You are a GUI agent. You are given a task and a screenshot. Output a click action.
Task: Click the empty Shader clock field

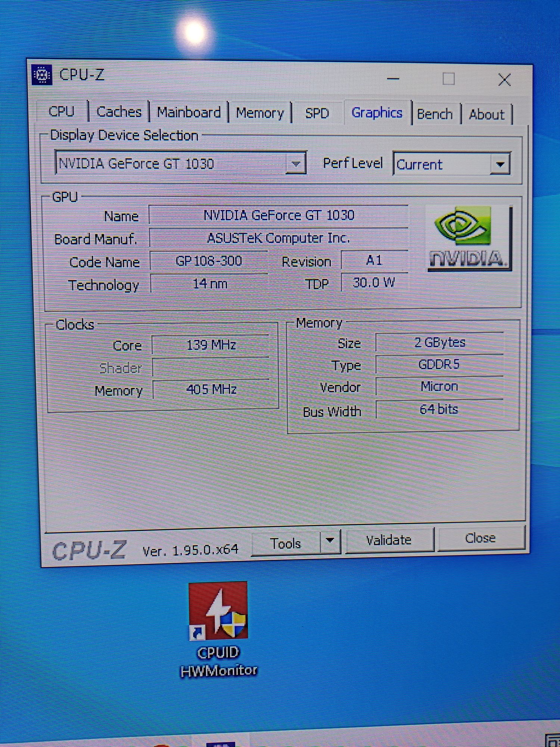[x=211, y=367]
